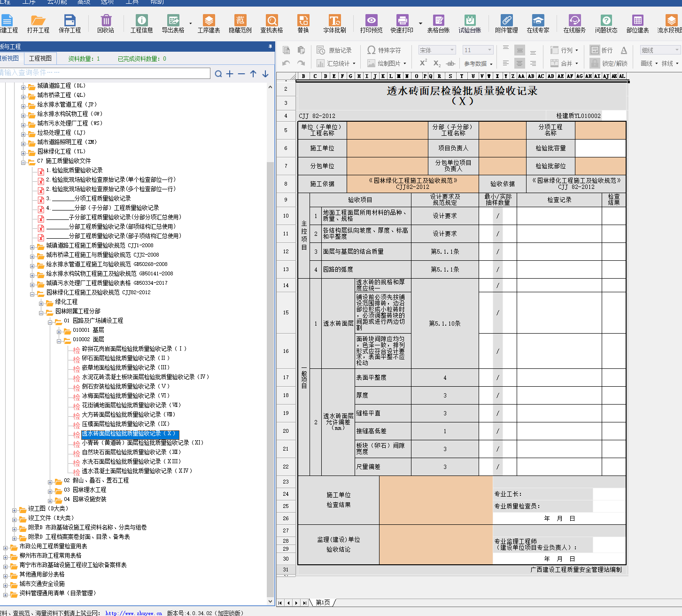Toggle the underlined A font style
The height and width of the screenshot is (616, 682).
click(624, 50)
